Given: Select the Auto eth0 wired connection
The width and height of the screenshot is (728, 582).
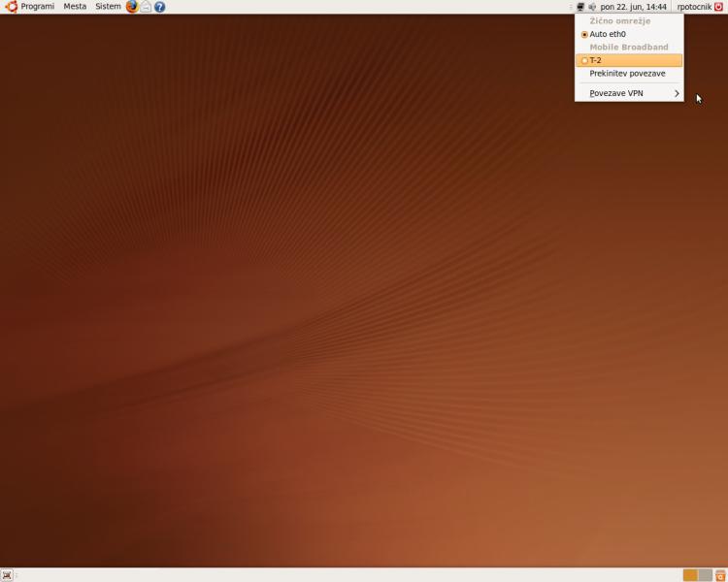Looking at the screenshot, I should 608,34.
